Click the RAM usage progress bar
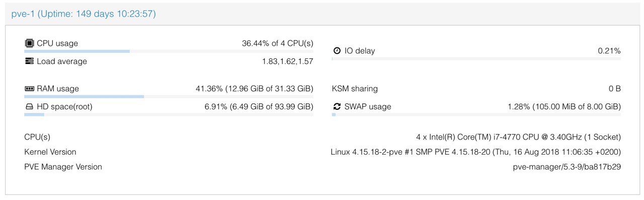This screenshot has height=200, width=644. 169,97
